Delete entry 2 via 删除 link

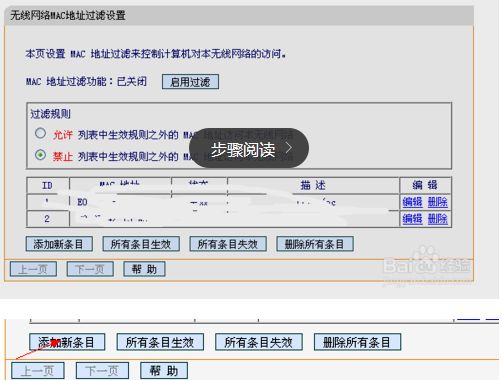tap(438, 219)
